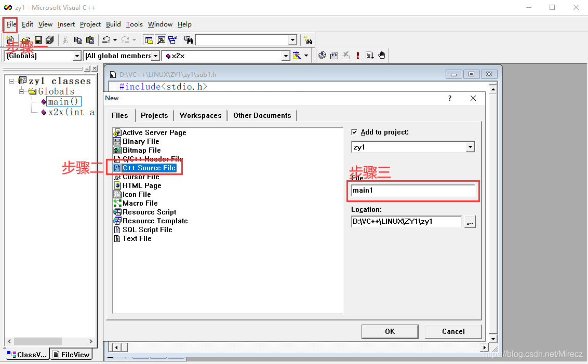The height and width of the screenshot is (364, 588).
Task: Open the Find combo box dropdown arrow
Action: (293, 40)
